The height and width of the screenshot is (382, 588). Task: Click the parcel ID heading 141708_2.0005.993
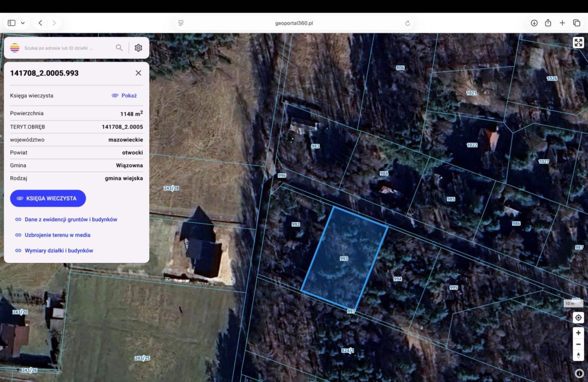pos(44,73)
